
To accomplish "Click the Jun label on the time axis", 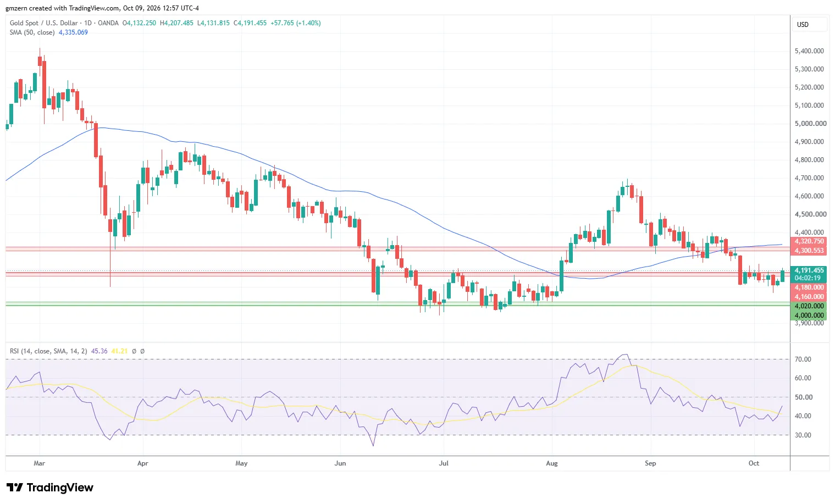I will tap(340, 463).
